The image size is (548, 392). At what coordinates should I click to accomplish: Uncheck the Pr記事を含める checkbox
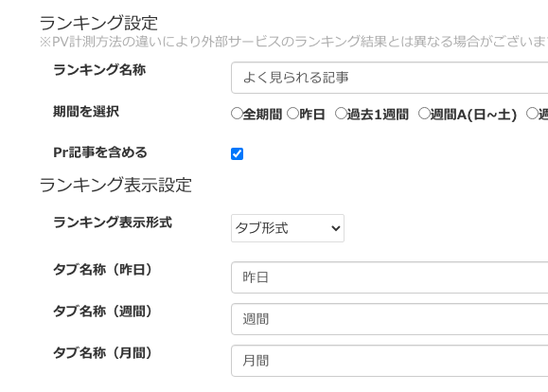click(x=237, y=153)
